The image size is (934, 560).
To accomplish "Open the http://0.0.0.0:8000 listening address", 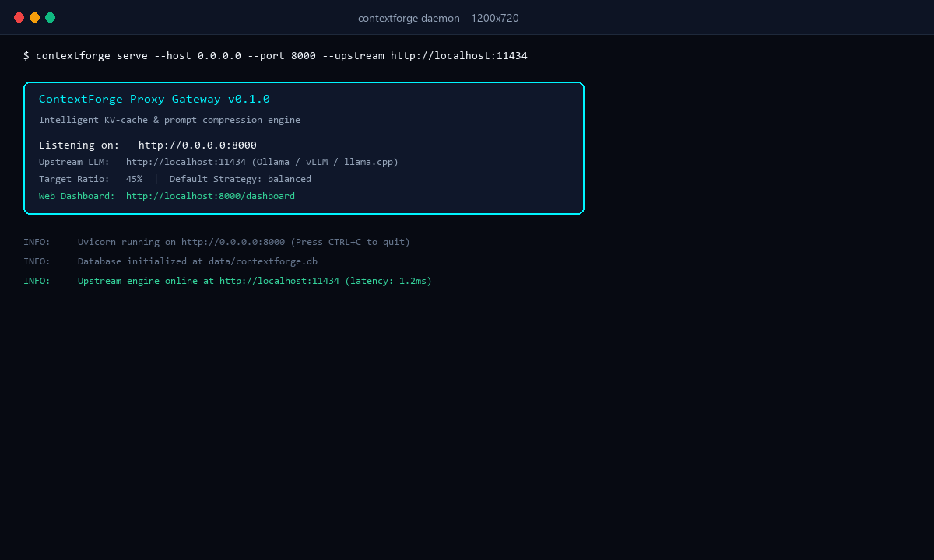I will pos(198,145).
